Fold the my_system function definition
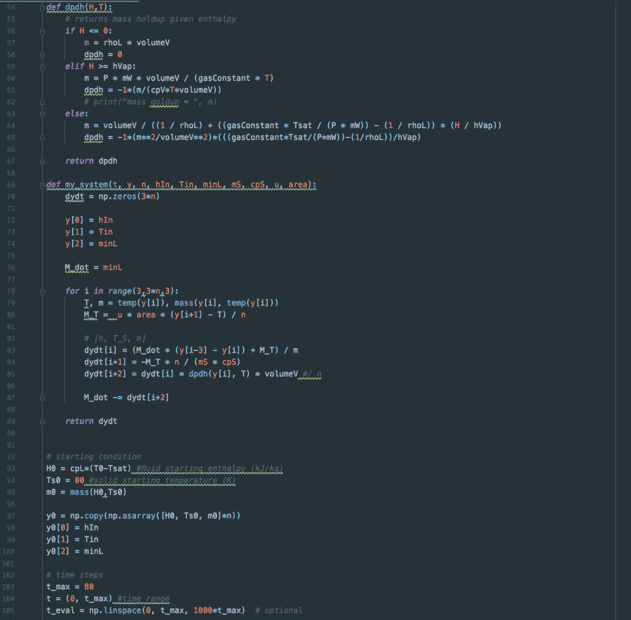 (42, 185)
